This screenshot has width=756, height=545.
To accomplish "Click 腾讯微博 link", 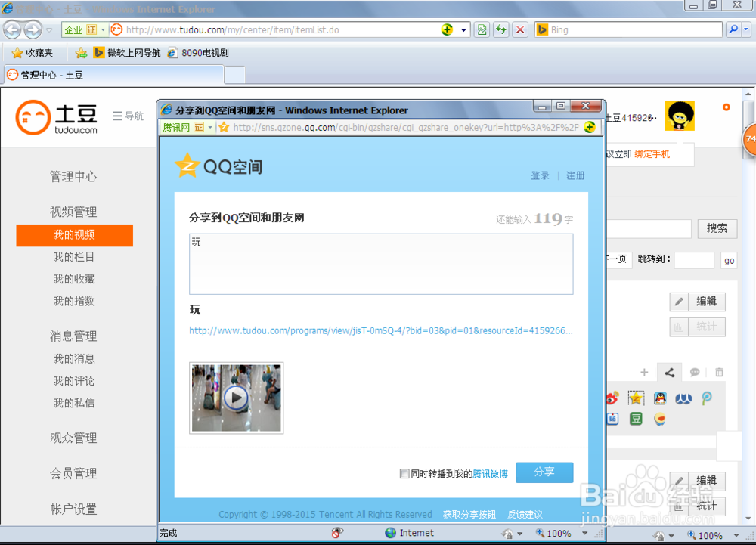I will coord(491,474).
